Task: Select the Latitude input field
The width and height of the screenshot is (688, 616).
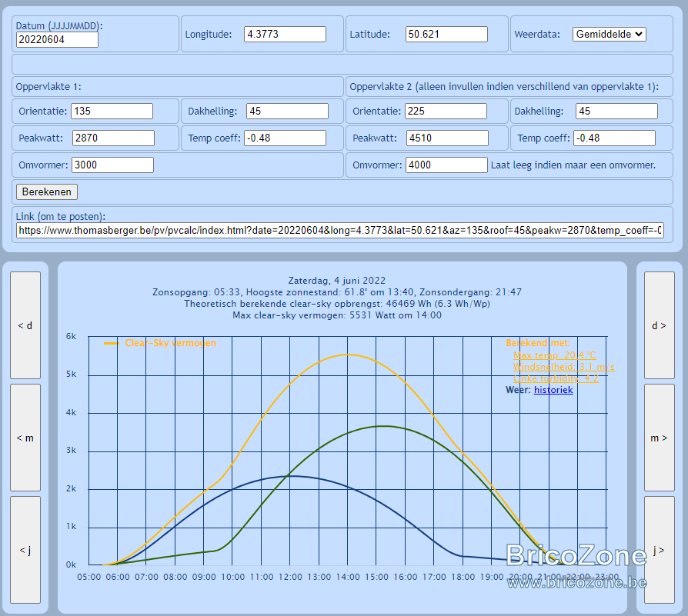Action: 446,34
